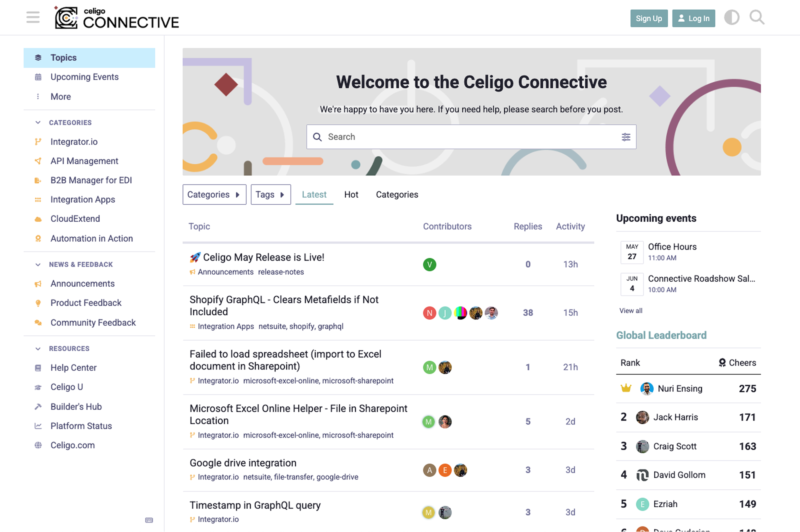
Task: Open the CloudExtend category icon
Action: click(38, 219)
